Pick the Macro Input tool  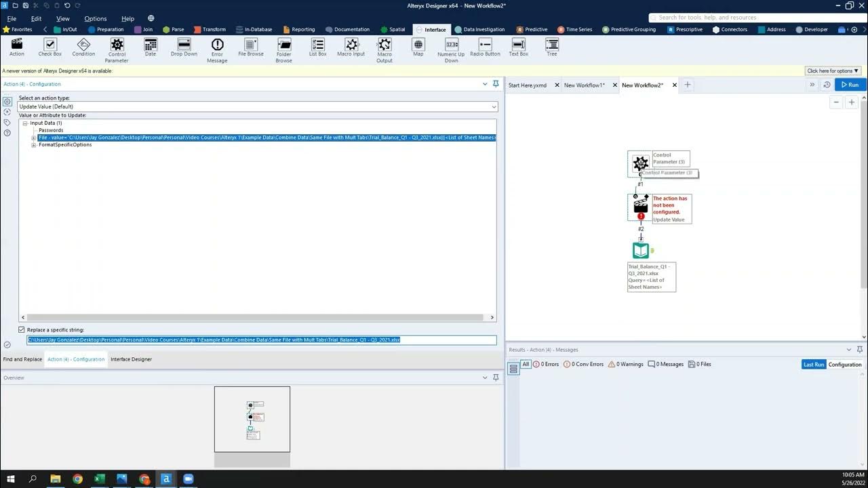click(351, 46)
